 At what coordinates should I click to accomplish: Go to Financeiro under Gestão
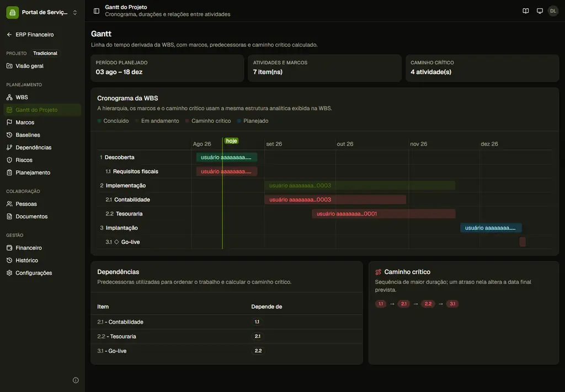(x=42, y=248)
